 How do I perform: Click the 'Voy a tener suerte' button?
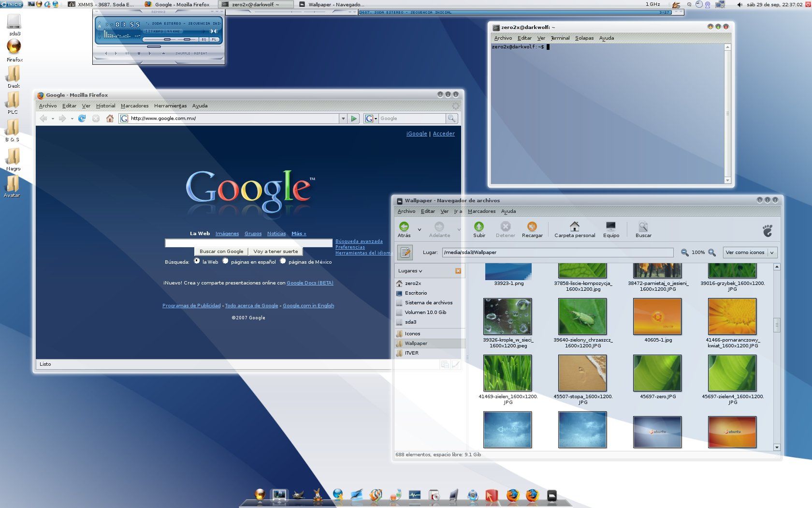275,252
